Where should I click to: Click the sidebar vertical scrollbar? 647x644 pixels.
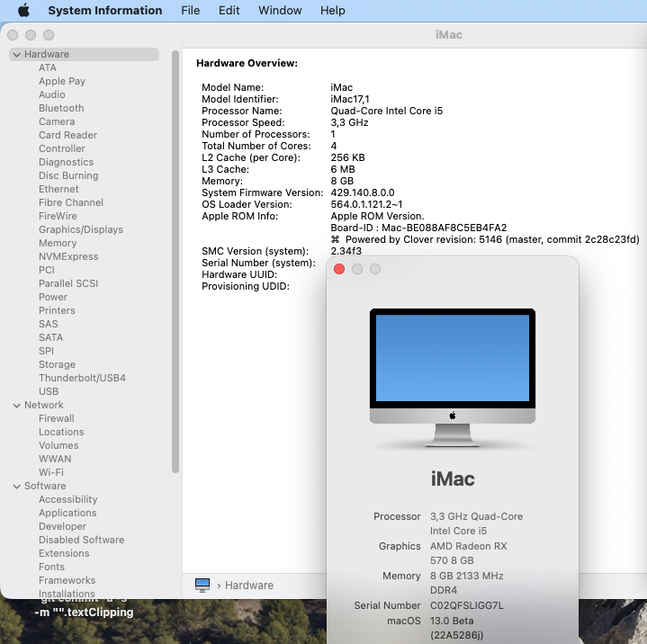pos(175,262)
